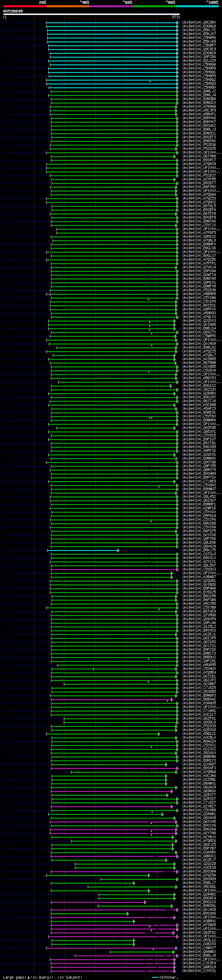Click the purple alignment bar for UniRef100_B8B0A2

(112, 699)
